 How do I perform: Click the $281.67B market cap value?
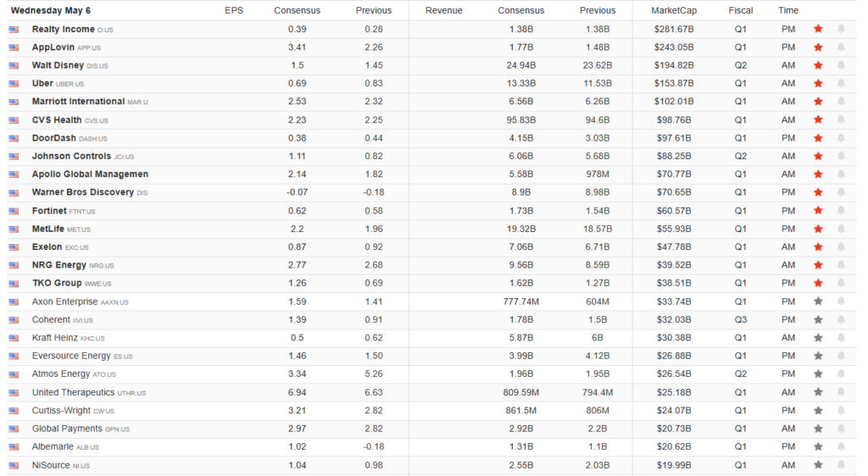(674, 29)
